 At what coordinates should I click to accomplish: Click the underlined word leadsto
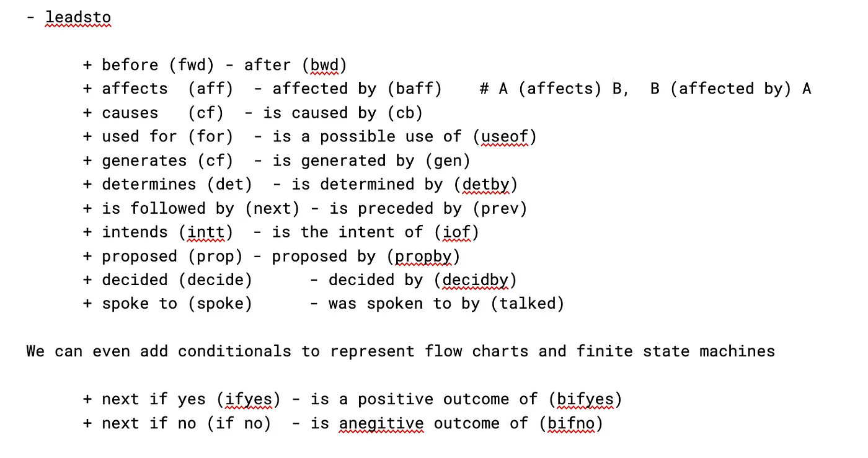coord(78,17)
